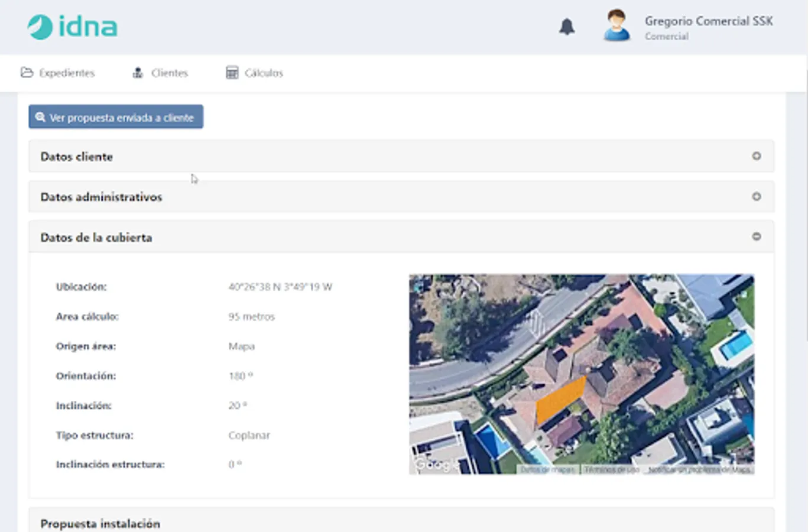
Task: Click the Clientes person icon
Action: pos(138,73)
